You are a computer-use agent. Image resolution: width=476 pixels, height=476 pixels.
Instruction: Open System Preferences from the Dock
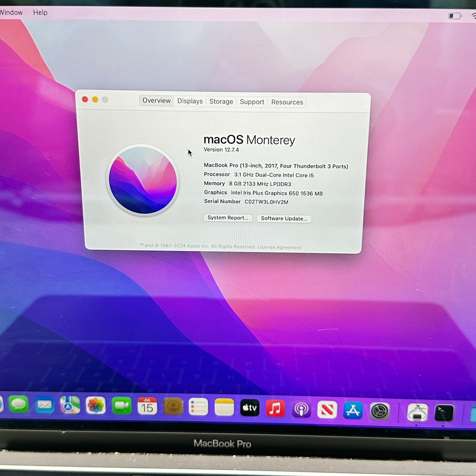(x=379, y=411)
